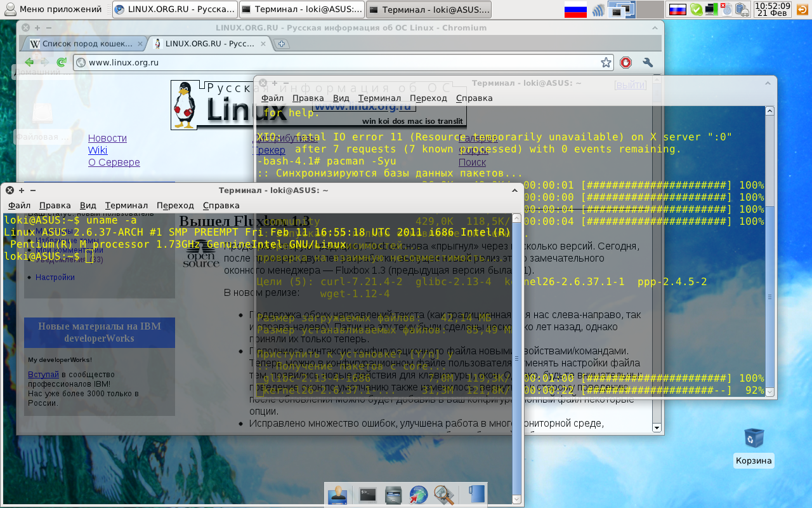
Task: Open the Wiki link
Action: pos(98,150)
